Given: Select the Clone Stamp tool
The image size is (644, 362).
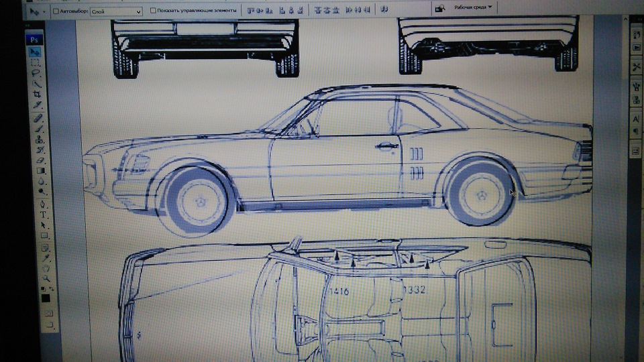Looking at the screenshot, I should [x=40, y=139].
